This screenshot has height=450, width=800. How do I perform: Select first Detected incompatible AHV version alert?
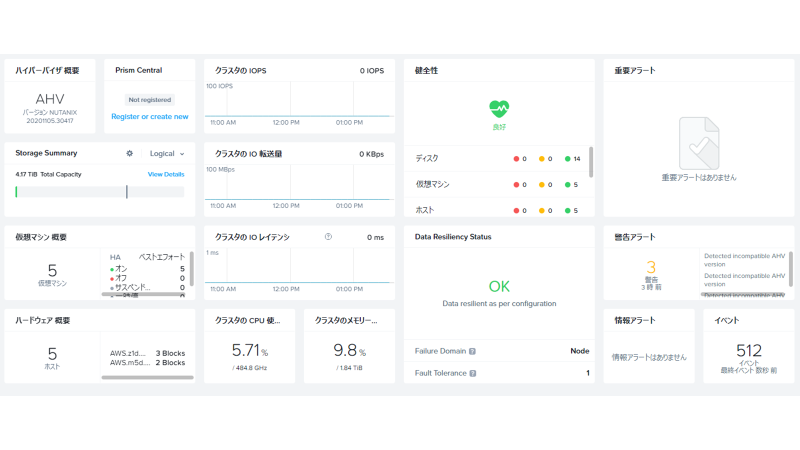tap(744, 260)
